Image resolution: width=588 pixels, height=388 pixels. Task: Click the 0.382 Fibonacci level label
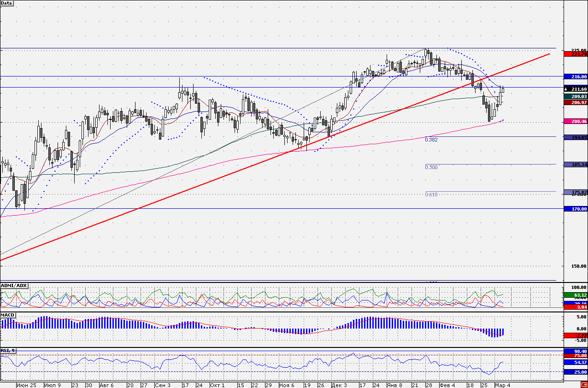click(x=431, y=139)
